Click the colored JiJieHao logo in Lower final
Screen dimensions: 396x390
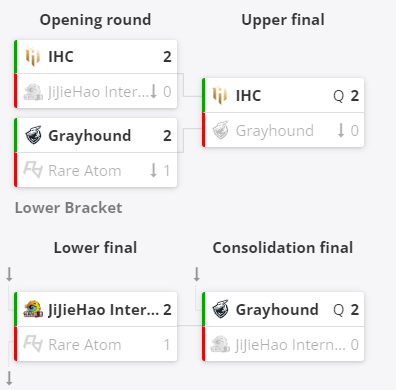33,309
